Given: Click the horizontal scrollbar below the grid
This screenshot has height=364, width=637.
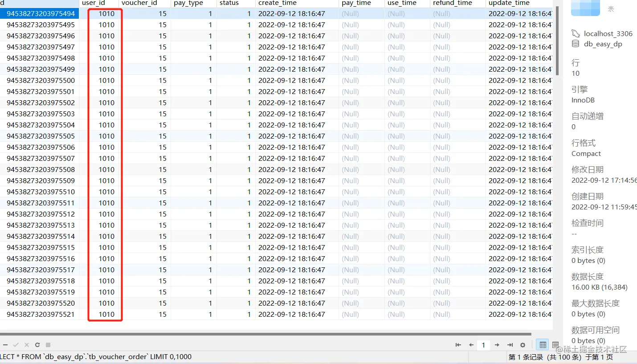Looking at the screenshot, I should pyautogui.click(x=265, y=334).
